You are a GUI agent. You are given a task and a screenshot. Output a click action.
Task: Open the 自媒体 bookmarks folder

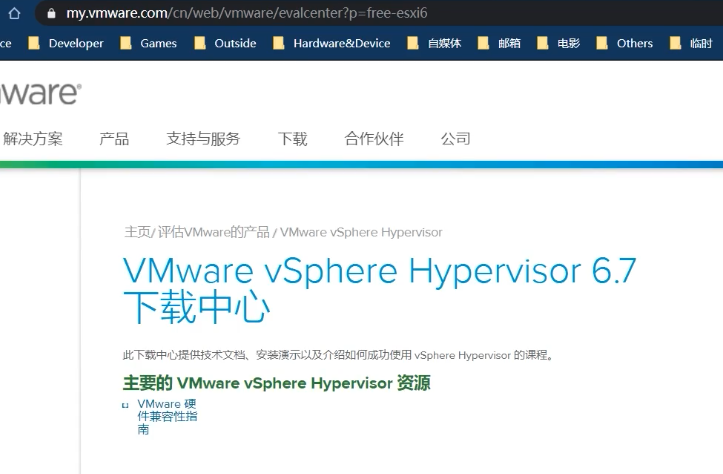coord(434,43)
